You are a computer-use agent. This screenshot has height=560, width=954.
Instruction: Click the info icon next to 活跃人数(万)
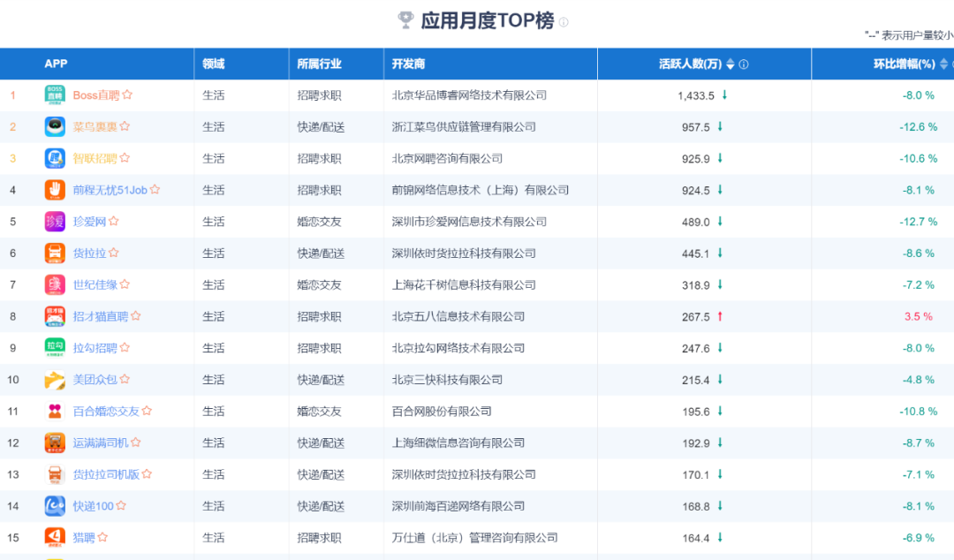(744, 64)
